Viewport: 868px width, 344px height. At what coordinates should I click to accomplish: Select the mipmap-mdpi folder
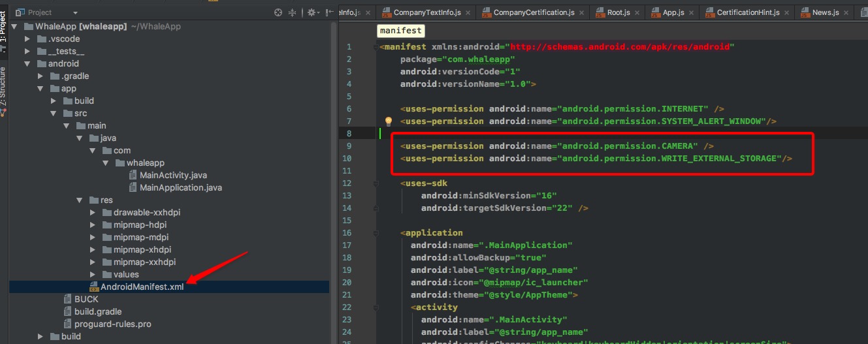click(x=140, y=238)
